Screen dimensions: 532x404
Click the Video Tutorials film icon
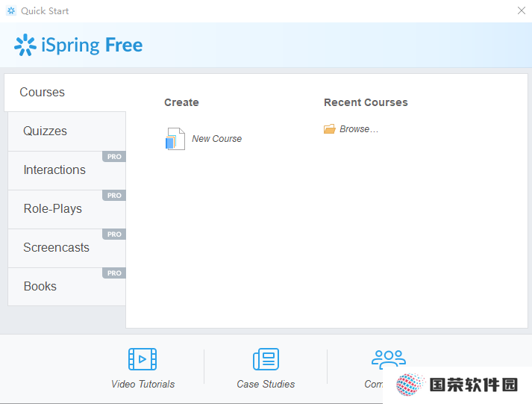tap(143, 359)
